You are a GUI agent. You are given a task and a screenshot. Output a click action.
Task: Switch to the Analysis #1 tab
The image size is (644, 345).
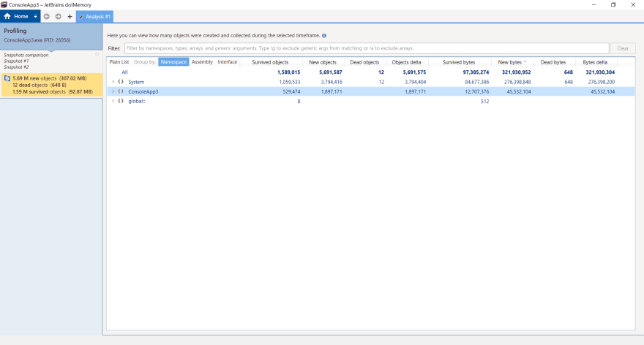[x=94, y=16]
